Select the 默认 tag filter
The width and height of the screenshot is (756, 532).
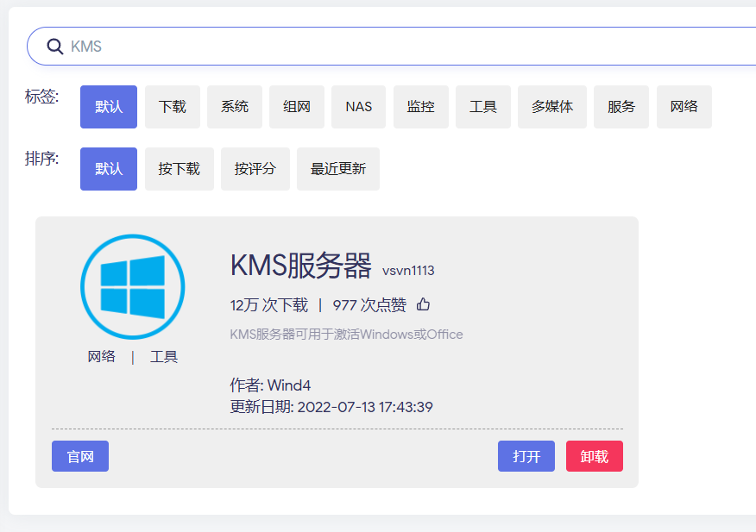pos(109,107)
